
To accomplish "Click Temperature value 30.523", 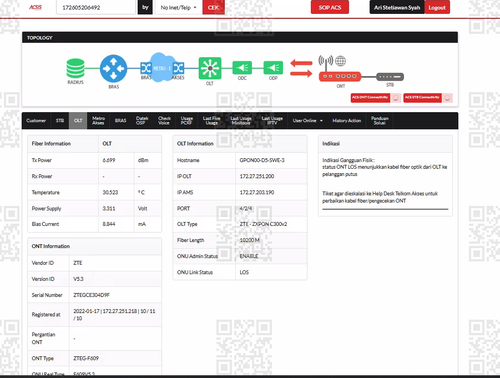I will 110,192.
